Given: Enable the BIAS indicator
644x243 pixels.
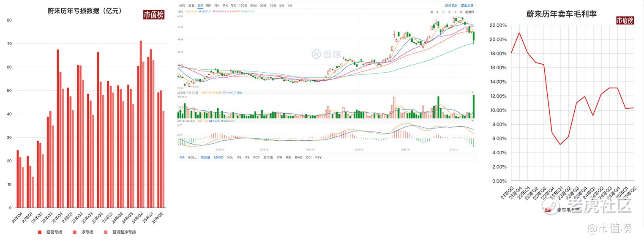Looking at the screenshot, I should coord(299,157).
